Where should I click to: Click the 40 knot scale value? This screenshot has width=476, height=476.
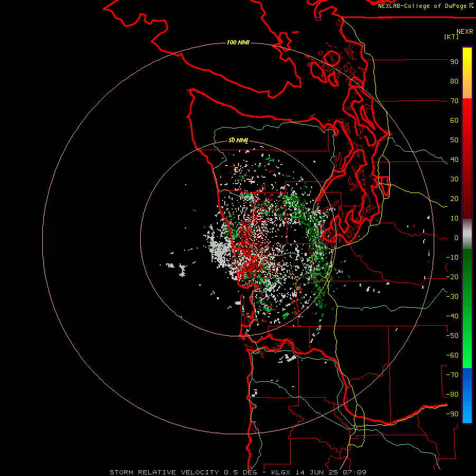point(454,160)
